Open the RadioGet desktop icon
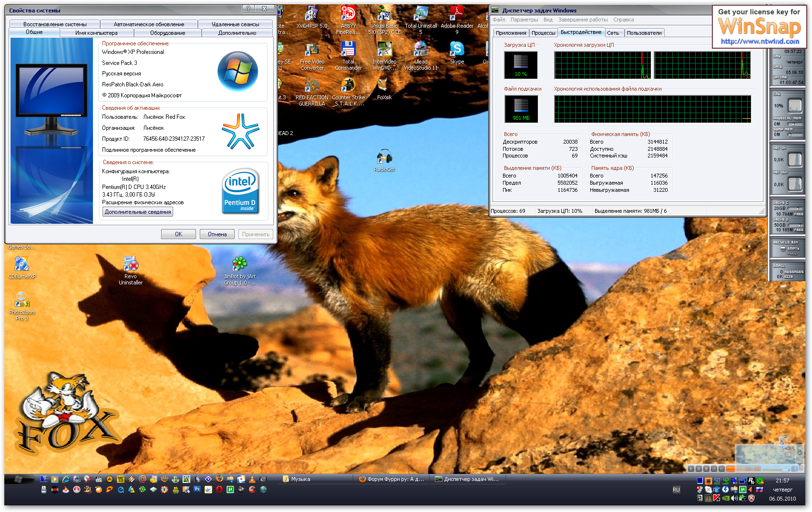The height and width of the screenshot is (512, 812). pos(384,157)
